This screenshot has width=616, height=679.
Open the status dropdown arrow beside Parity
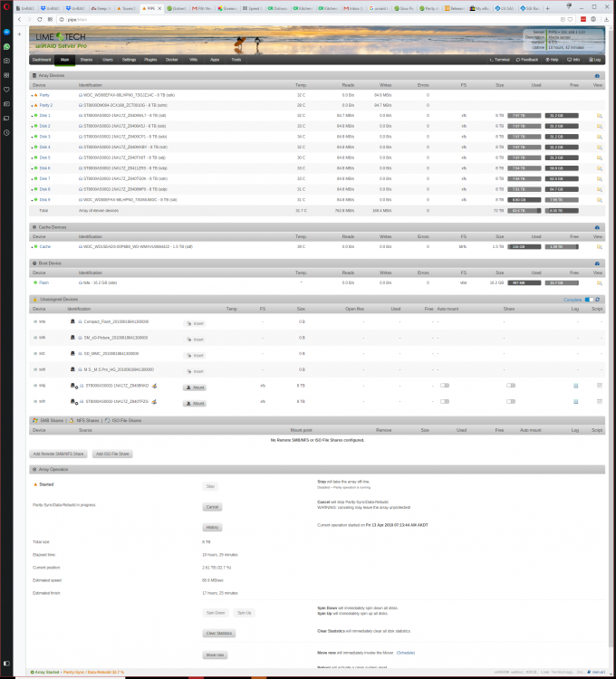[32, 95]
